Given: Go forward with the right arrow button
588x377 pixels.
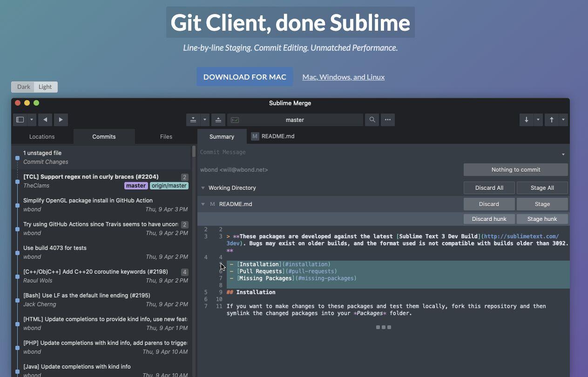Looking at the screenshot, I should 61,120.
